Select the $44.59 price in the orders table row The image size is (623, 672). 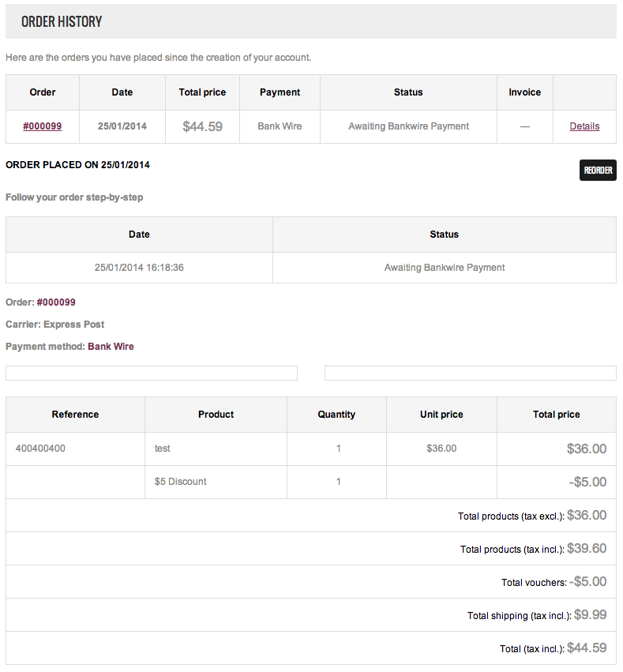202,126
